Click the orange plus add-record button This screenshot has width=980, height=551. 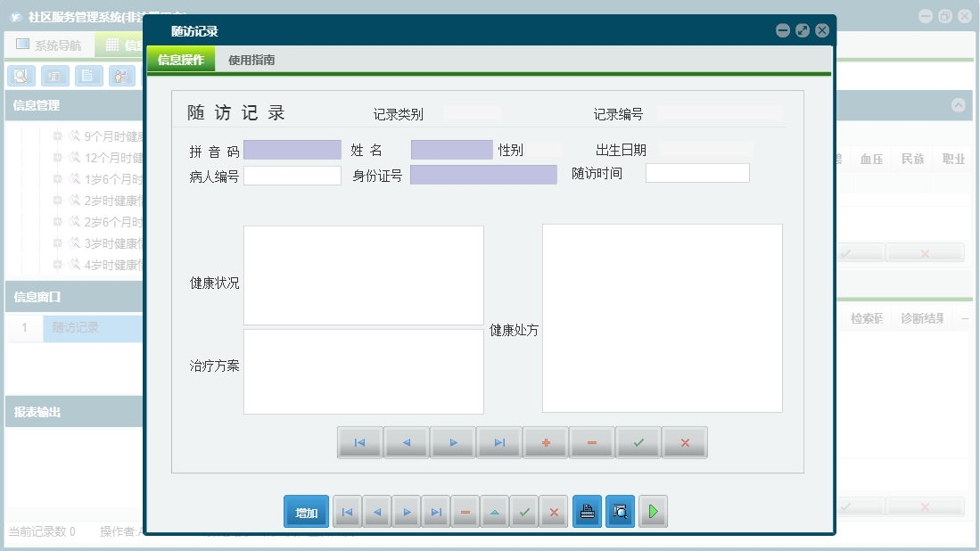pos(546,442)
